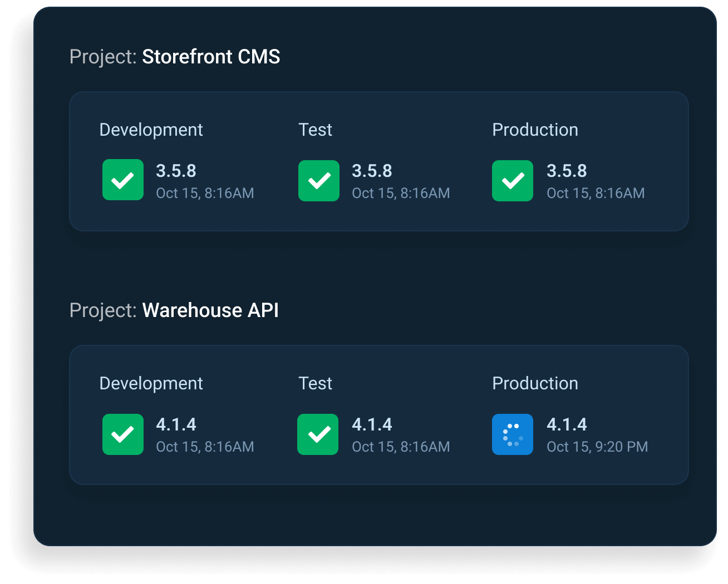Image resolution: width=728 pixels, height=584 pixels.
Task: Click the Test success check icon for Storefront CMS
Action: coord(318,180)
